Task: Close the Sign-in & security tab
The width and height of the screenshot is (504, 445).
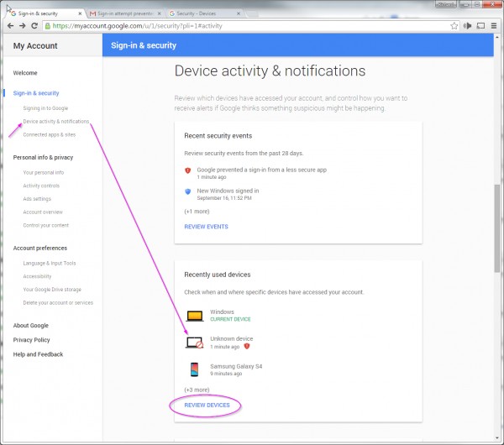Action: 80,13
